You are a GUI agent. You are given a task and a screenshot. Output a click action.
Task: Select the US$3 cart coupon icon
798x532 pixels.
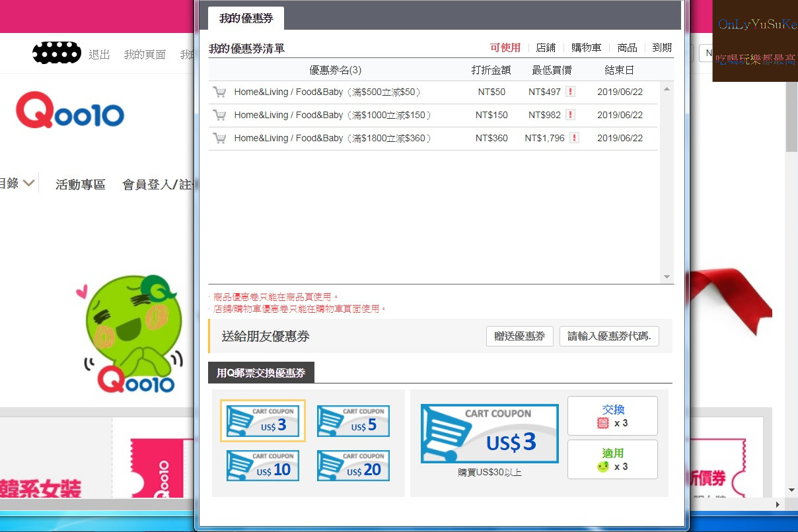coord(262,420)
